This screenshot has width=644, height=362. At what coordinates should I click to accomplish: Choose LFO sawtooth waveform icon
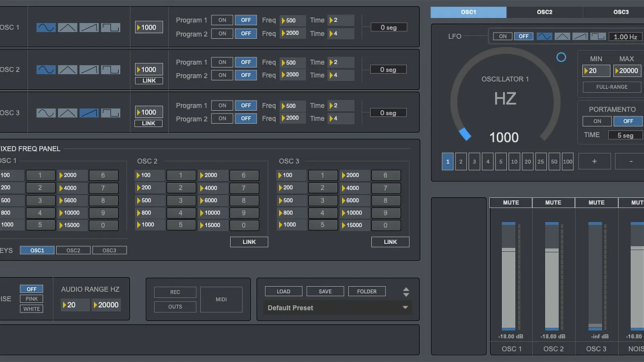(580, 36)
